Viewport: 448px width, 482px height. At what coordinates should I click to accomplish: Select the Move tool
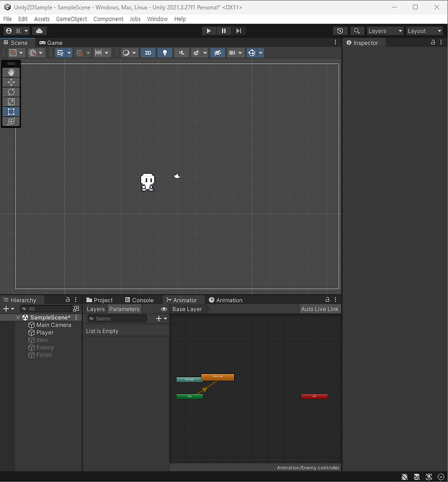[x=11, y=81]
